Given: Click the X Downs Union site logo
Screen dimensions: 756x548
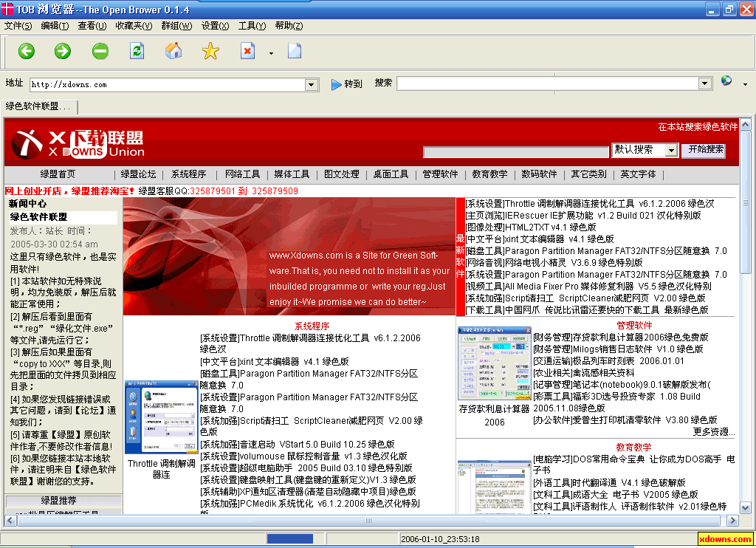Looking at the screenshot, I should point(78,144).
